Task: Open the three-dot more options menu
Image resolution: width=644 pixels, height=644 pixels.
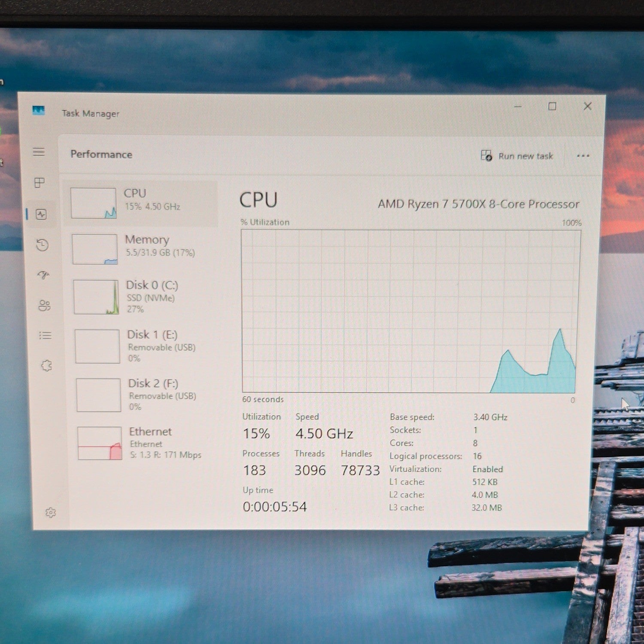Action: click(583, 156)
